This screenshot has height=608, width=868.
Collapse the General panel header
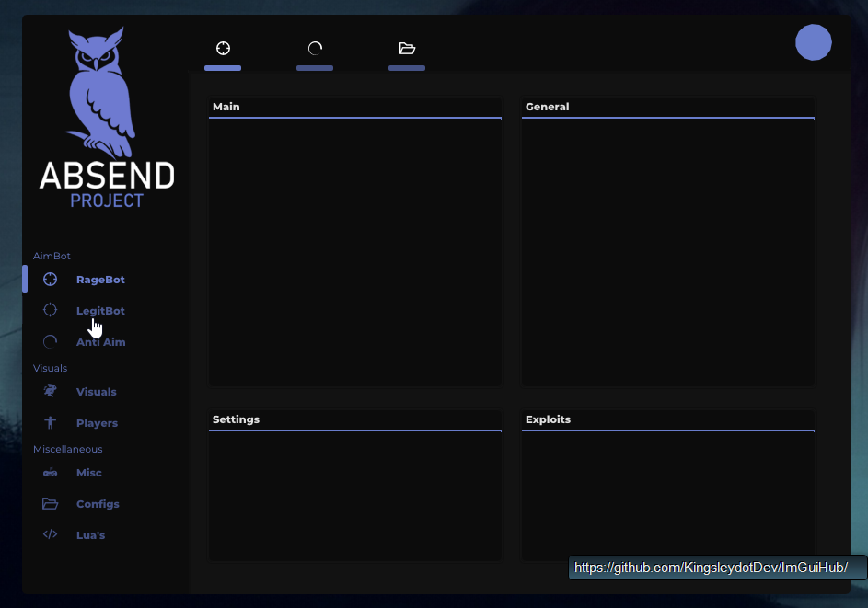click(667, 107)
